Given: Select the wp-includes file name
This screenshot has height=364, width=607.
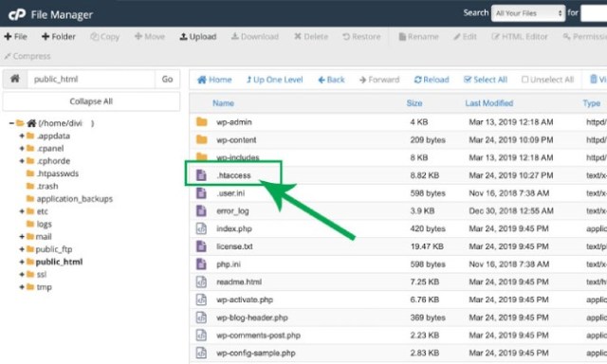Looking at the screenshot, I should [x=238, y=157].
